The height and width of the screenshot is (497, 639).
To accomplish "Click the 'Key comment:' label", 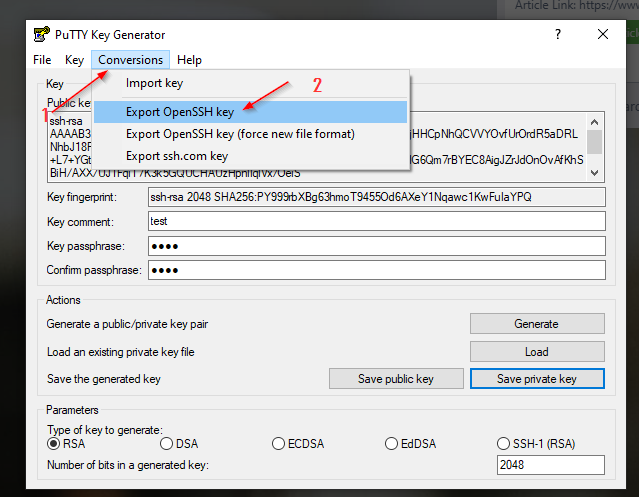I will click(80, 222).
